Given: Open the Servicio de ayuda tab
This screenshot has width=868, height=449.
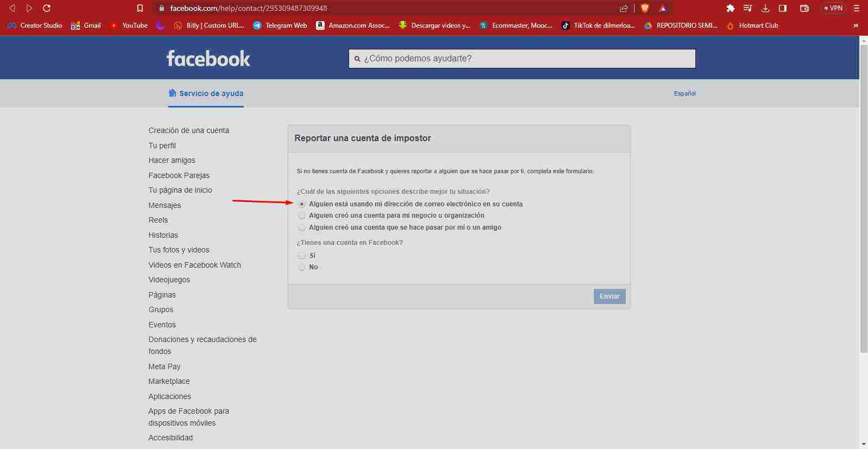Looking at the screenshot, I should coord(206,93).
